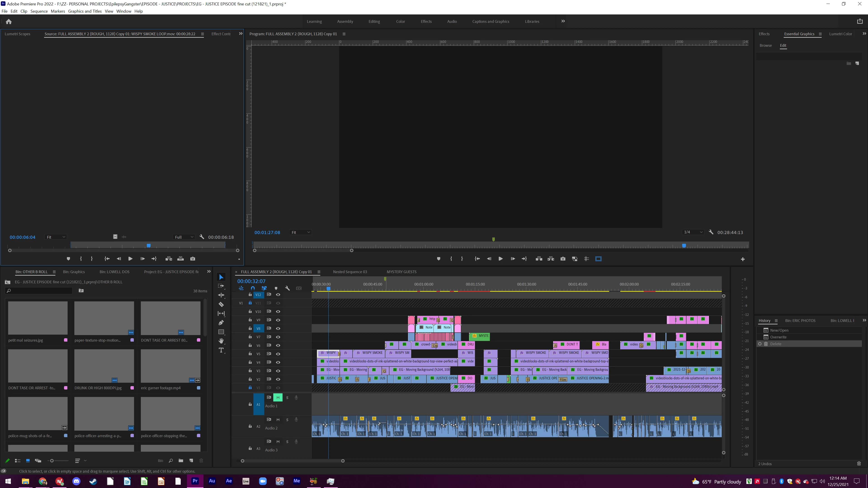The image size is (868, 488).
Task: Adjust project thumbnail zoom slider
Action: tap(52, 461)
